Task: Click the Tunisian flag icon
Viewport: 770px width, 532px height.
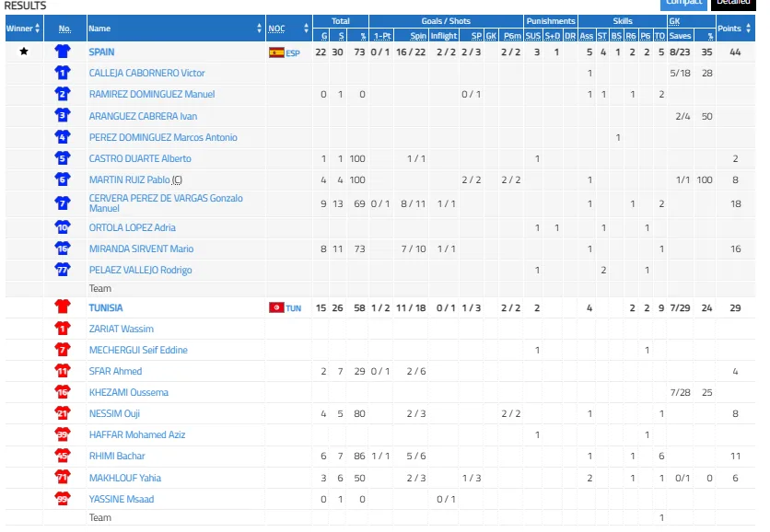Action: coord(275,307)
